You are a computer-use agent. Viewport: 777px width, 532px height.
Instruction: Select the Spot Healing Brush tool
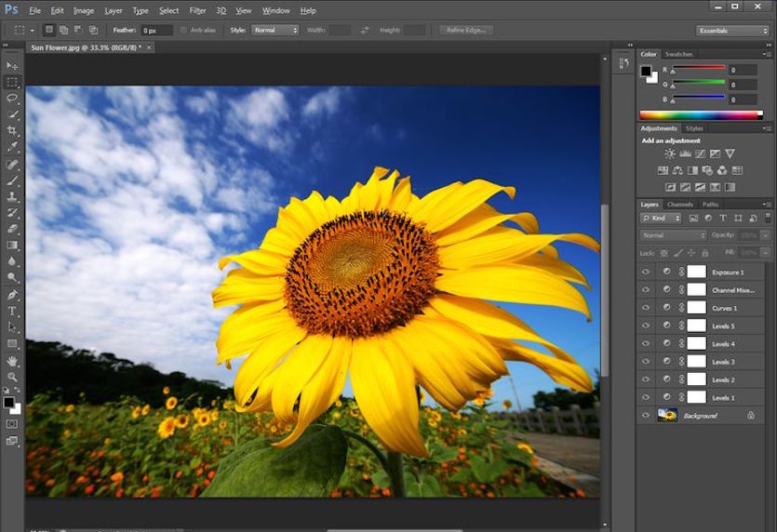pos(12,164)
